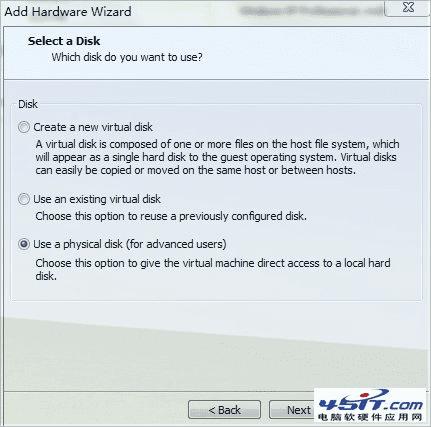Click the 'Create a new virtual disk' label text
Viewport: 431px width, 427px height.
93,127
